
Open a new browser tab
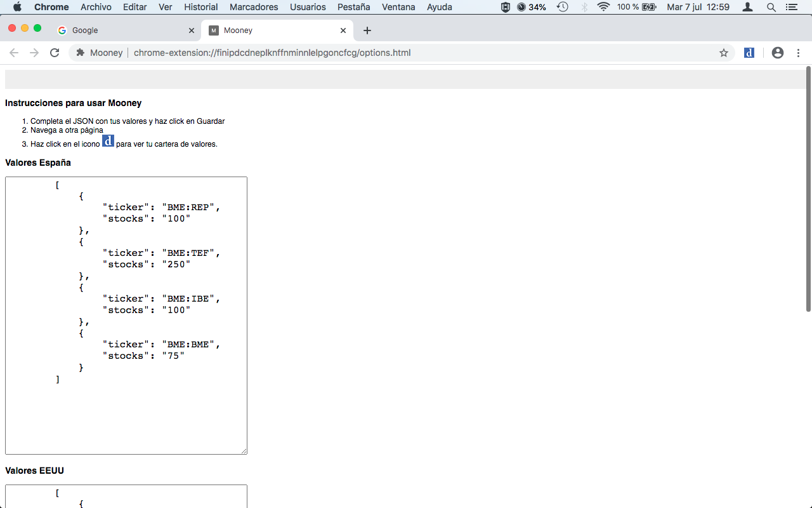click(367, 30)
